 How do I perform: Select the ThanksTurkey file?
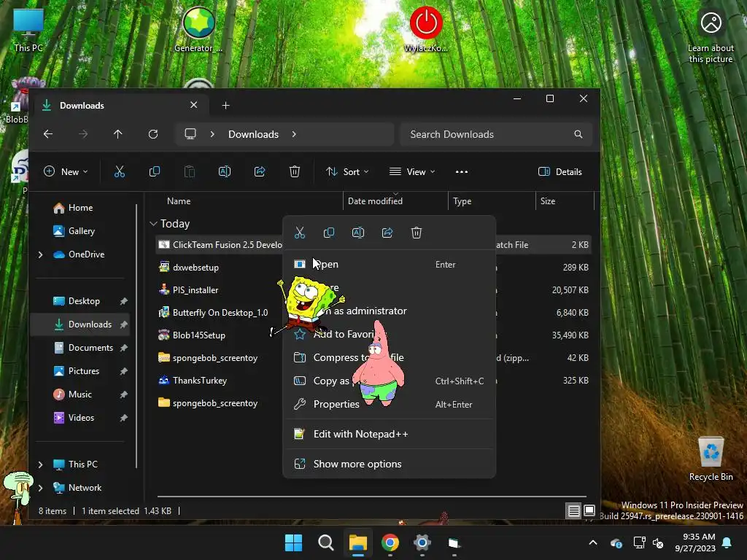pos(200,381)
